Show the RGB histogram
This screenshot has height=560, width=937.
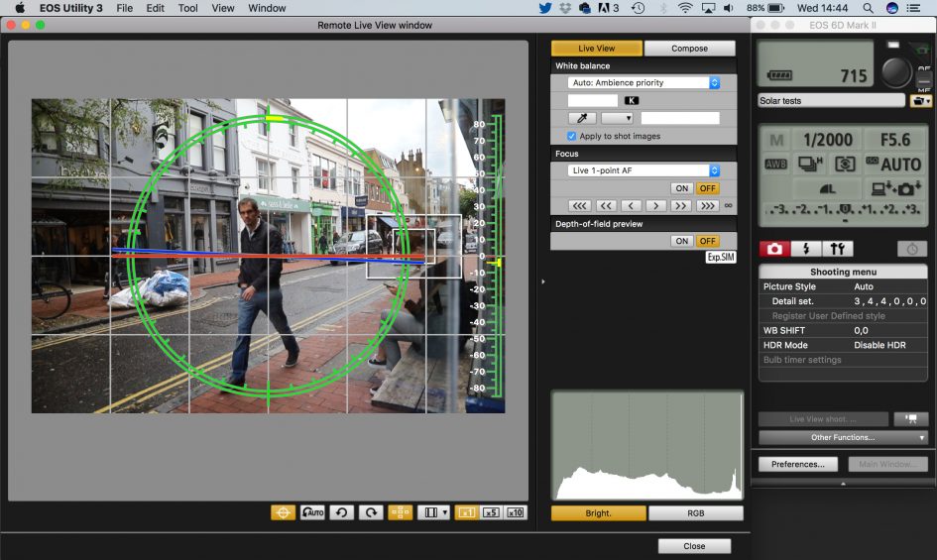tap(695, 513)
